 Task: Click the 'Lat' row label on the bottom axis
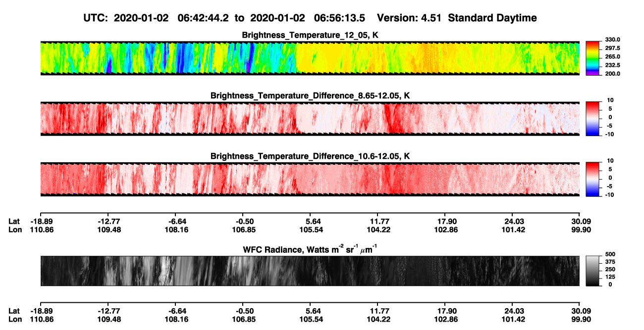(x=14, y=311)
